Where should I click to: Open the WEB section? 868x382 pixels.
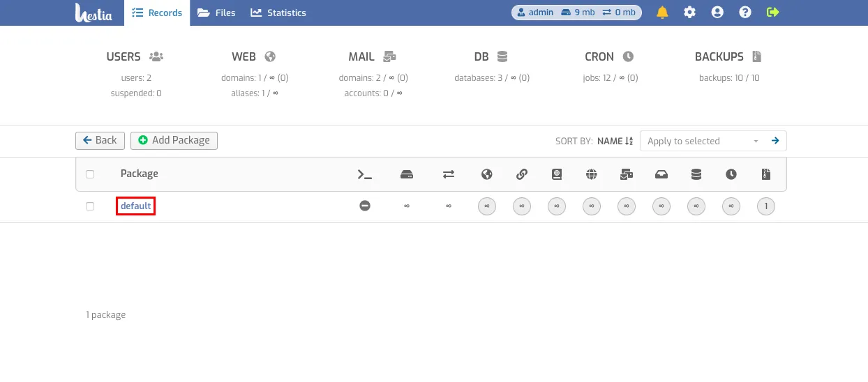254,56
